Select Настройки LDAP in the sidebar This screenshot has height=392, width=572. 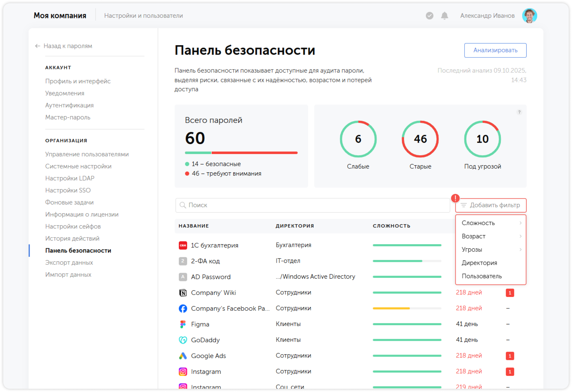(x=70, y=178)
